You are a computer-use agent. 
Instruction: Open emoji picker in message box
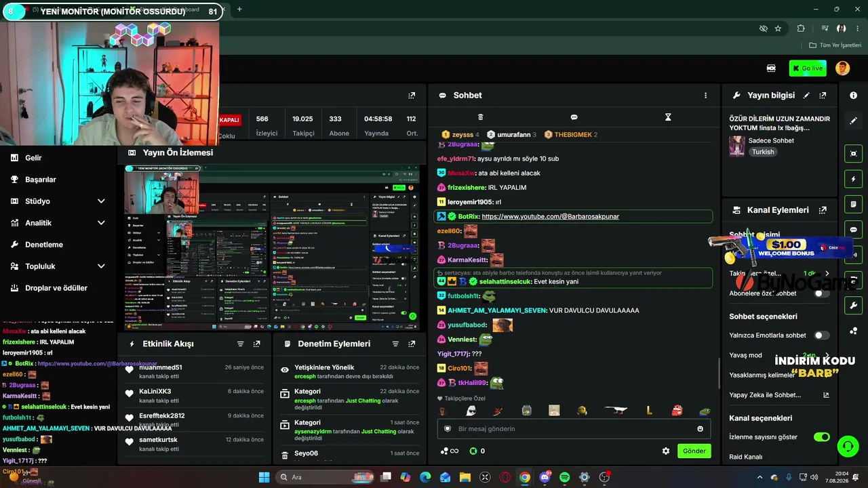(700, 428)
